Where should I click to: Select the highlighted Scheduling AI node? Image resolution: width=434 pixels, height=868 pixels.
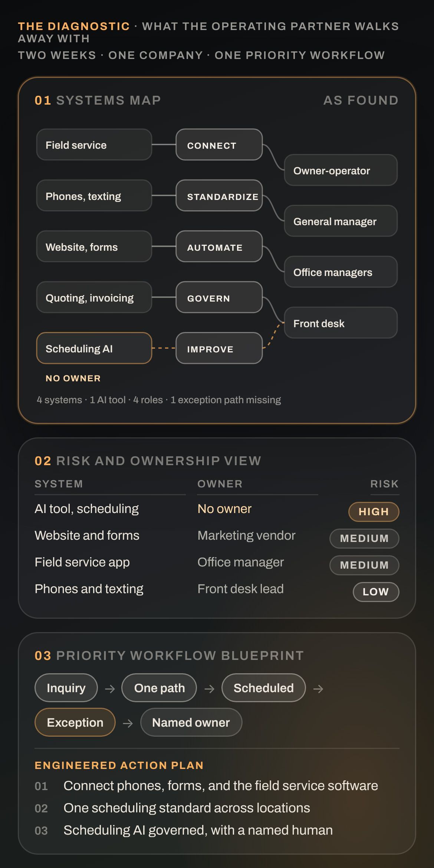tap(94, 348)
